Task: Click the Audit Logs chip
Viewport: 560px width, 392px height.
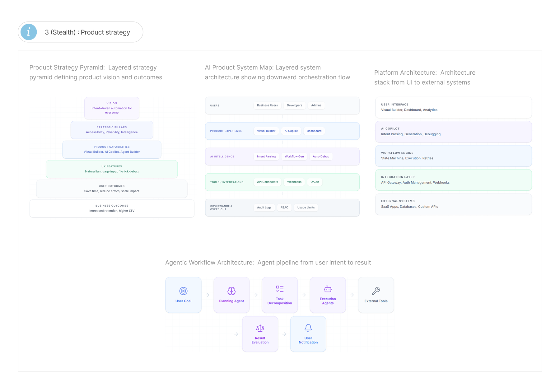Action: tap(264, 208)
